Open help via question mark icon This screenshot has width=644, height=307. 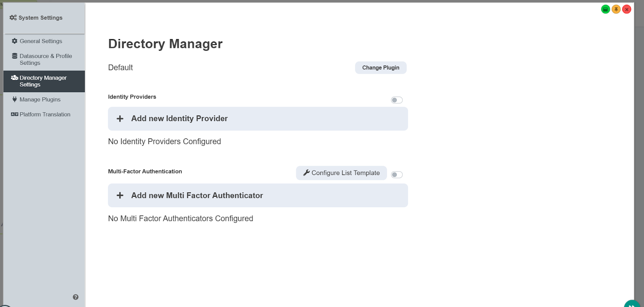click(x=76, y=297)
